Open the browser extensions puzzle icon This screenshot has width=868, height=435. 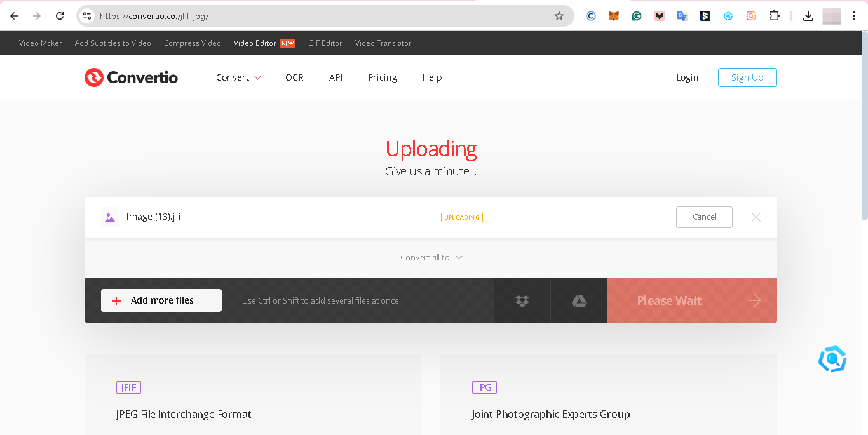coord(774,16)
